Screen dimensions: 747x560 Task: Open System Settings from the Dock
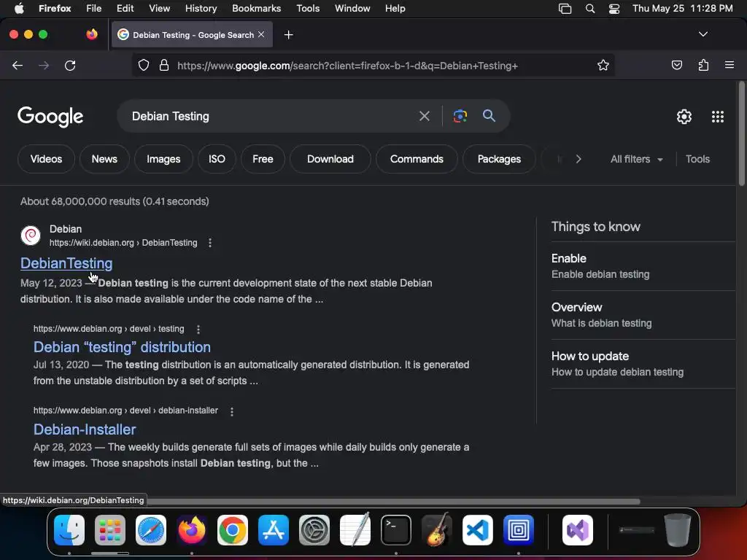click(314, 530)
